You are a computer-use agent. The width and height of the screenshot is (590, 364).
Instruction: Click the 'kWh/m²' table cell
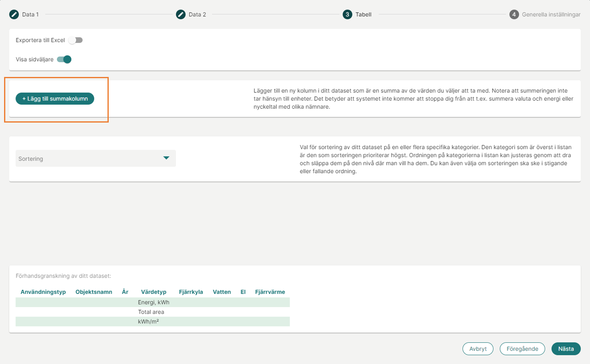tap(148, 322)
